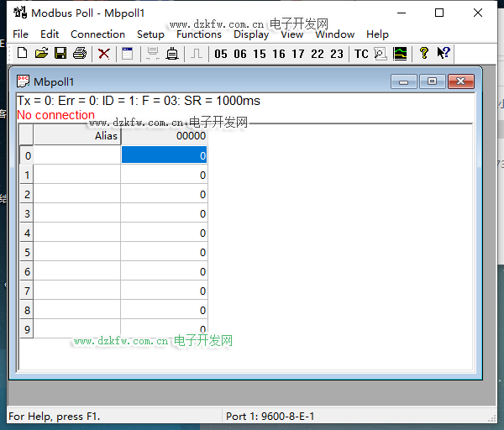
Task: Click the row 5 header number
Action: click(x=27, y=252)
